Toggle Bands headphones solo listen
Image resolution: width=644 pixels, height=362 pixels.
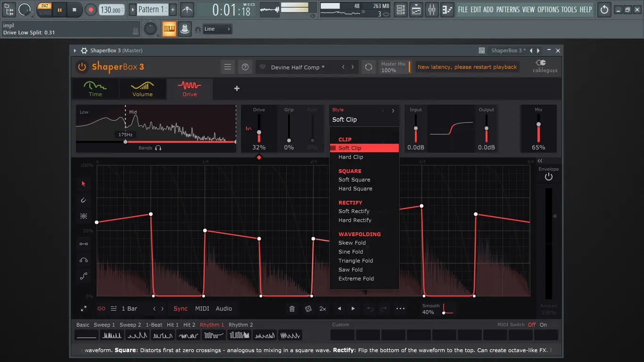click(x=158, y=148)
